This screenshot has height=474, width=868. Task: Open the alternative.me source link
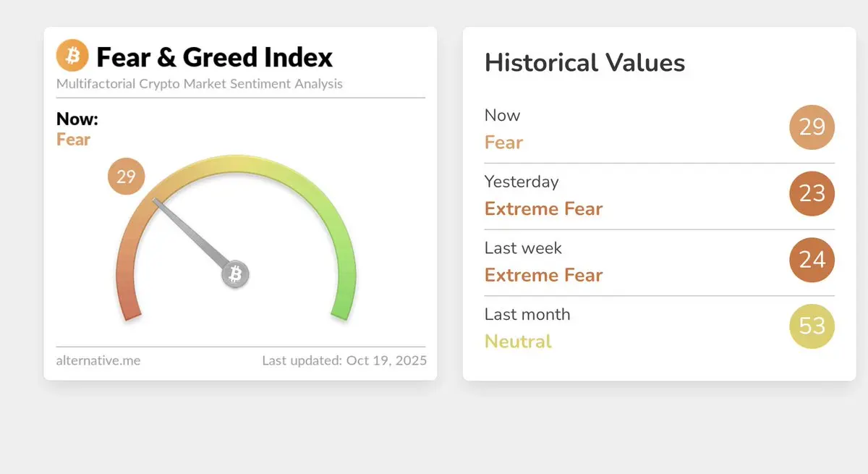[x=98, y=360]
